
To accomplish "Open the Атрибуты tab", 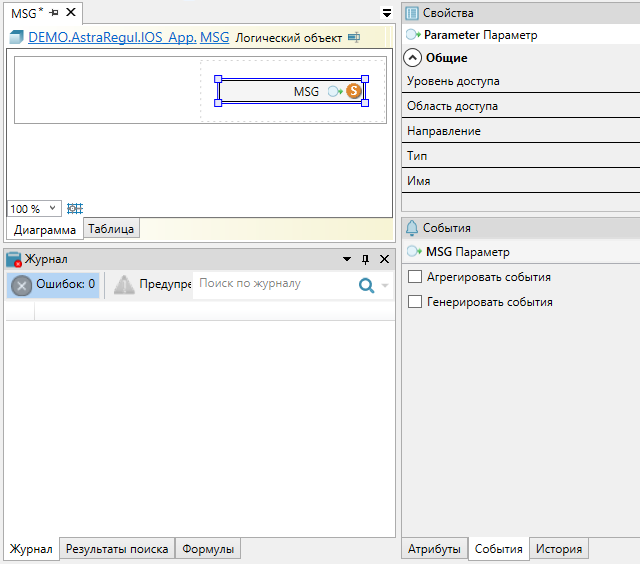I will pos(434,549).
